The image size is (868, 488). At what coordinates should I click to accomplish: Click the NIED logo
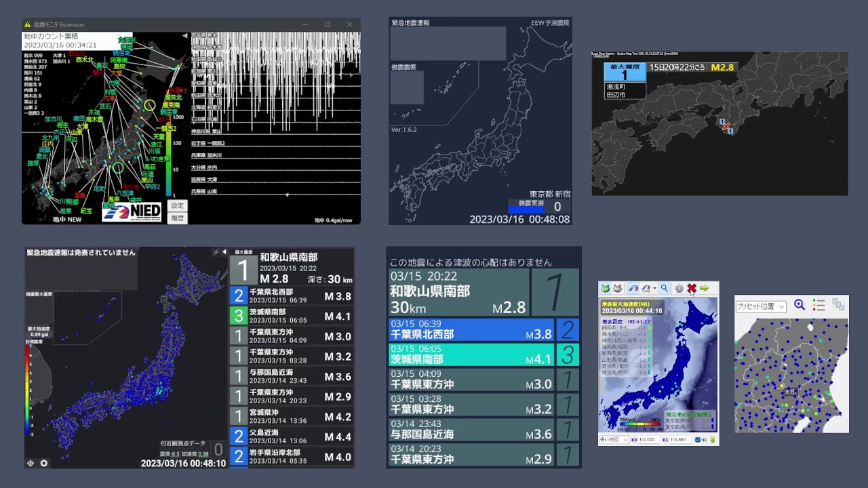[x=132, y=211]
